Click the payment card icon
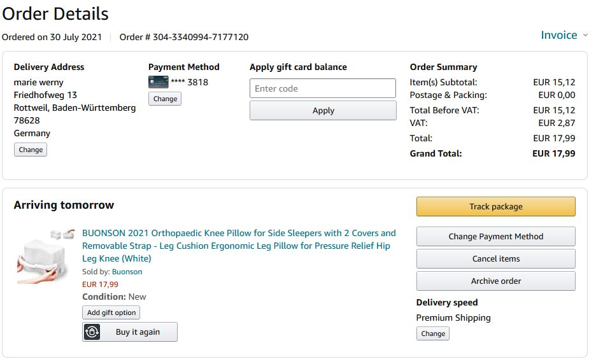Screen dimensions: 596x364 (x=158, y=82)
